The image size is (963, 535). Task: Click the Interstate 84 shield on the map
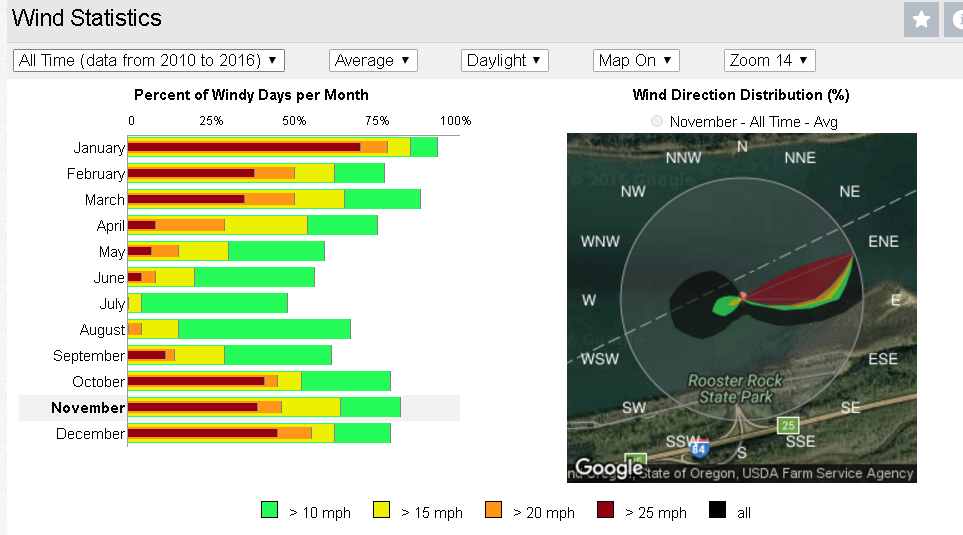[699, 448]
